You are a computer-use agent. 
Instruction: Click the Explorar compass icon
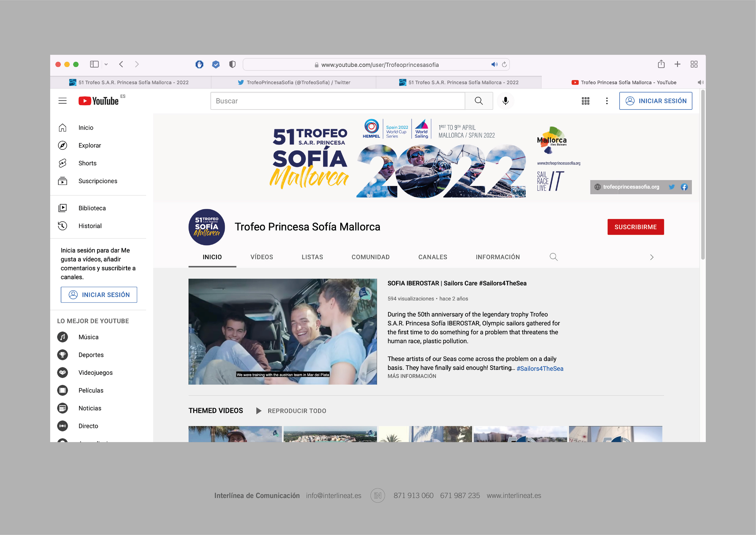pos(63,145)
